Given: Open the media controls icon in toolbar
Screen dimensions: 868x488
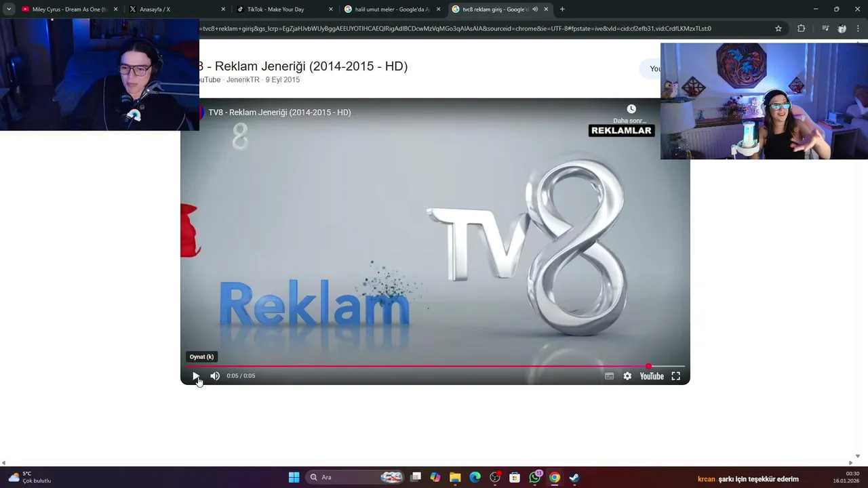Looking at the screenshot, I should pos(825,28).
